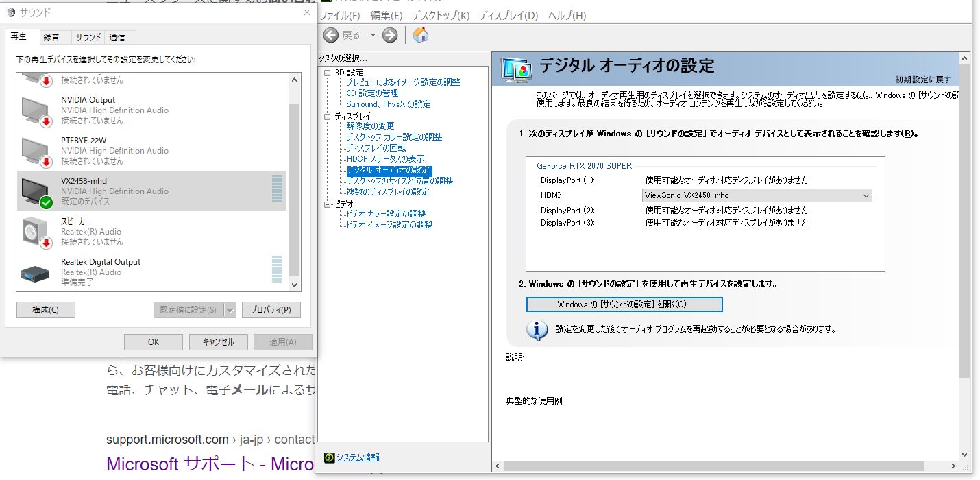Screen dimensions: 980x480
Task: Collapse the 3D 設定 tree node
Action: pos(328,73)
